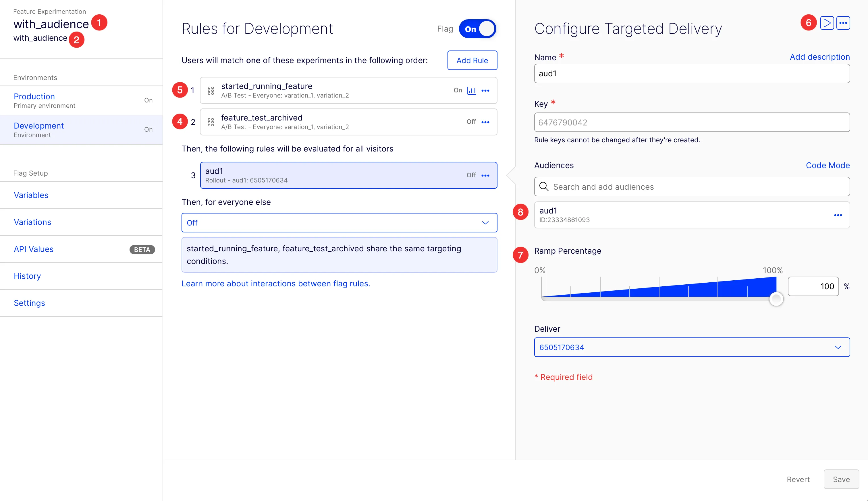Click drag handle of feature_test_archived rule

coord(211,122)
